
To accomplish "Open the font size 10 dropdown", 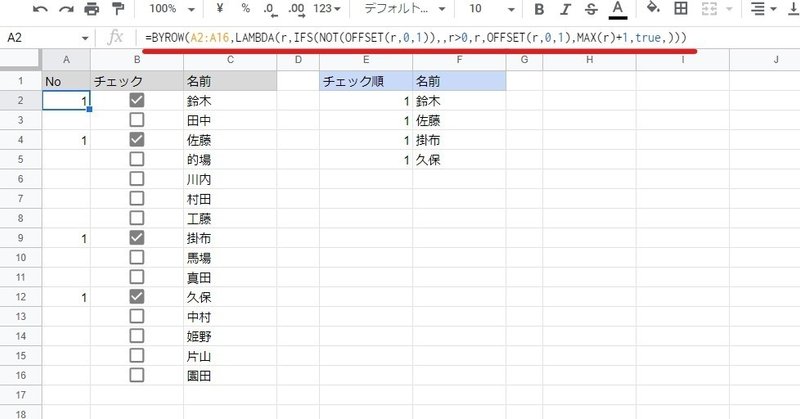I will pyautogui.click(x=491, y=9).
